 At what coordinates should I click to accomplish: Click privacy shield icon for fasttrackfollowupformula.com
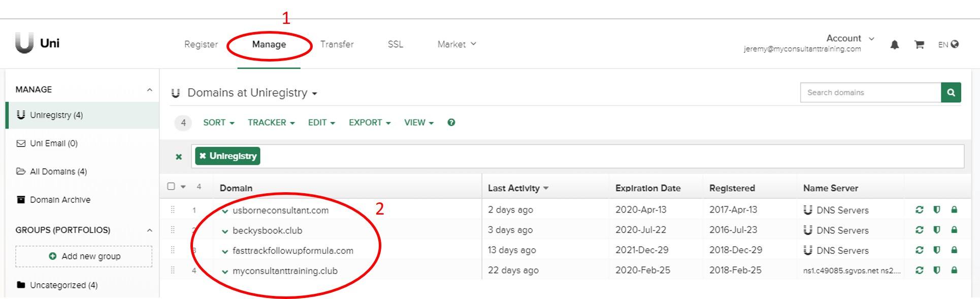[x=937, y=250]
